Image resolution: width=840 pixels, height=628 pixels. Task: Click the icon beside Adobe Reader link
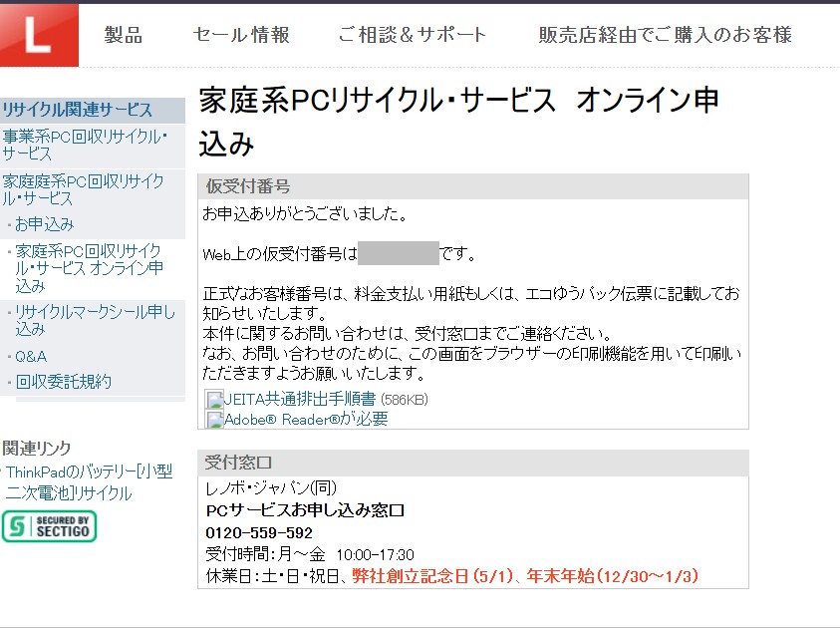(214, 419)
